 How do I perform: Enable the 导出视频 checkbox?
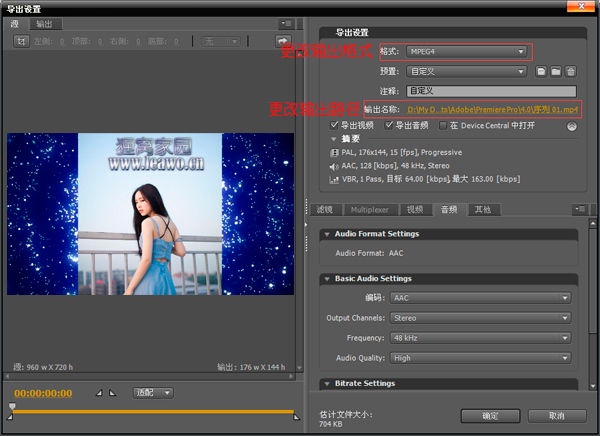tap(334, 125)
